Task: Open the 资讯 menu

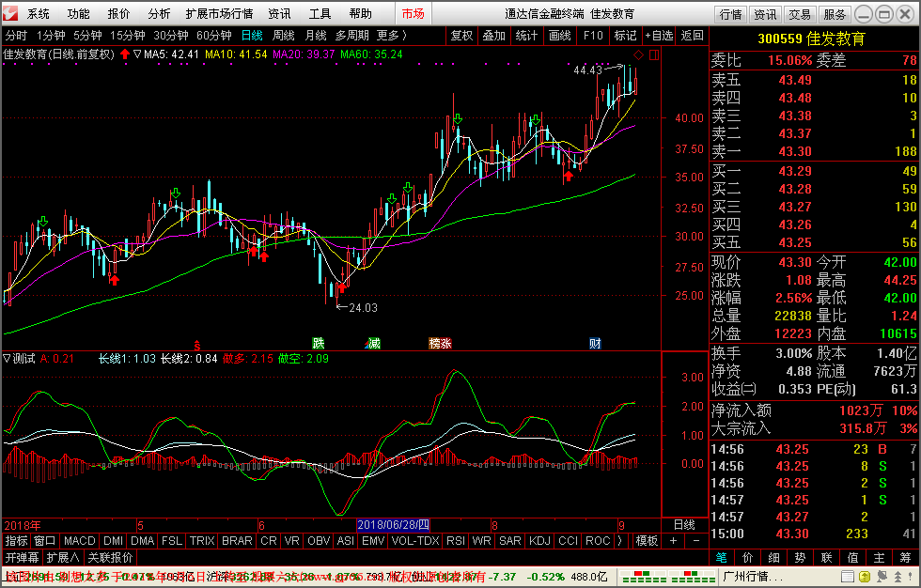Action: pos(279,13)
